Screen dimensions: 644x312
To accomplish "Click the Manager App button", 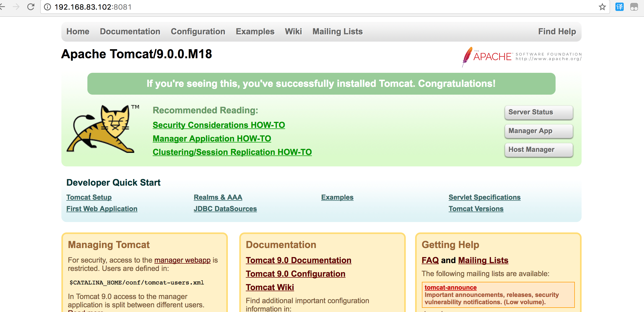I will point(539,131).
